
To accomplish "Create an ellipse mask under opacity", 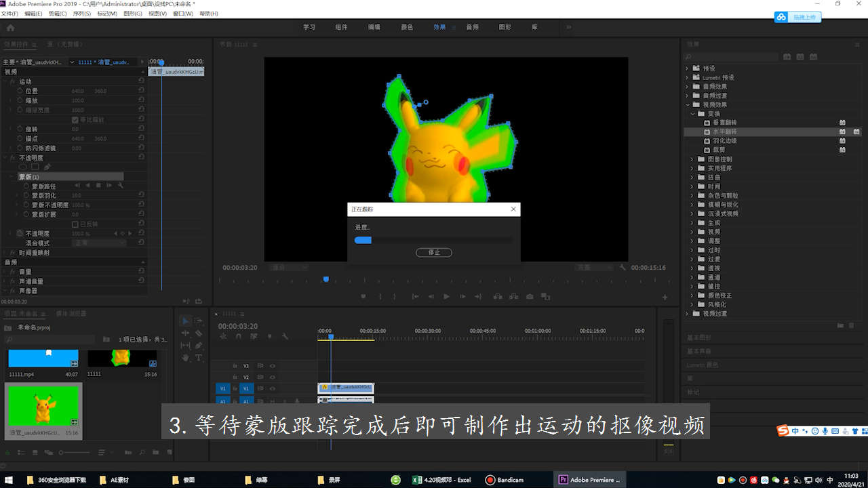I will pyautogui.click(x=22, y=167).
